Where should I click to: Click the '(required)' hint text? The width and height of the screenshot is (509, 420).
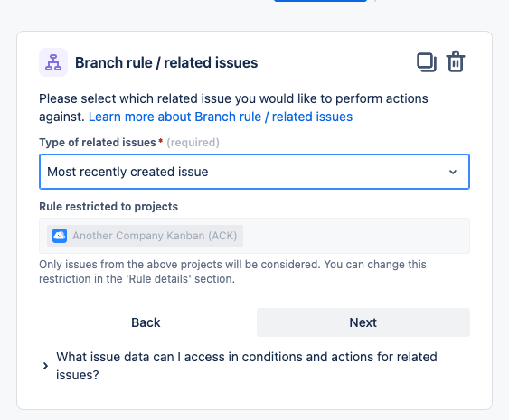(x=193, y=143)
